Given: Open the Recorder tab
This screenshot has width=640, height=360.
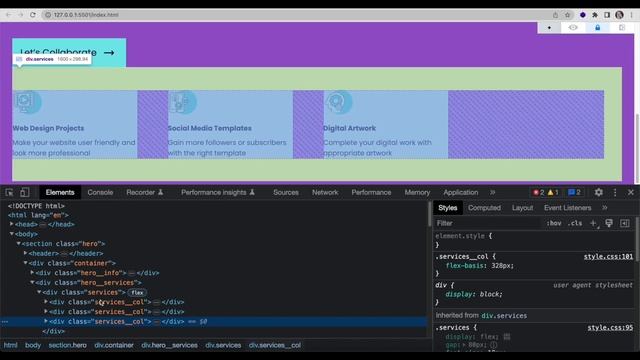Looking at the screenshot, I should point(144,192).
